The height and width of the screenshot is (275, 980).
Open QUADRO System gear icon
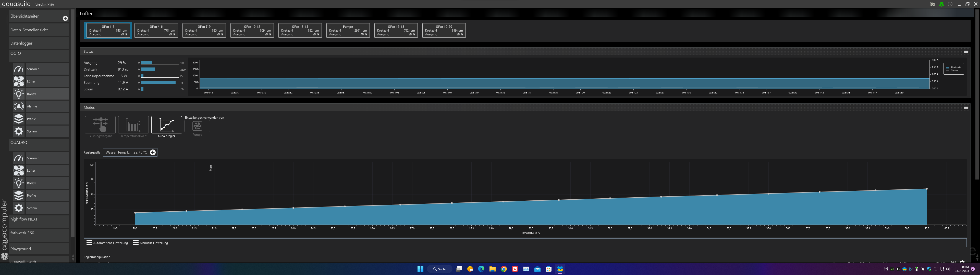pyautogui.click(x=19, y=208)
